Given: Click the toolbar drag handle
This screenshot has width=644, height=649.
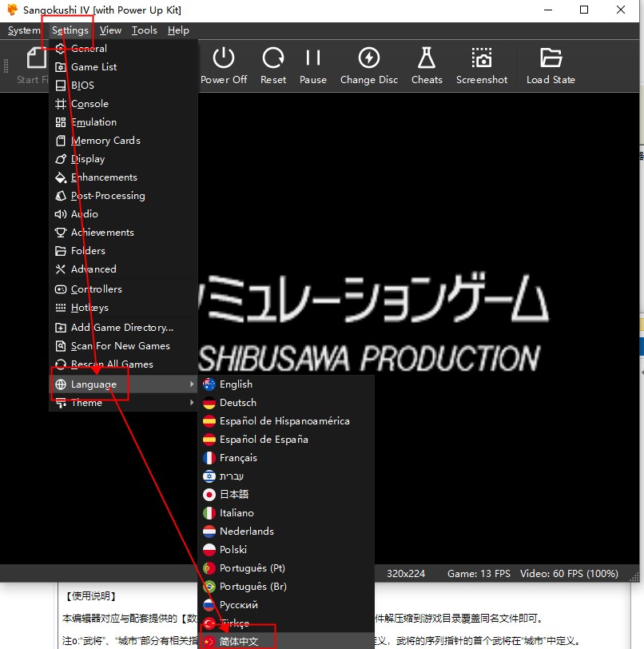Looking at the screenshot, I should coord(6,66).
